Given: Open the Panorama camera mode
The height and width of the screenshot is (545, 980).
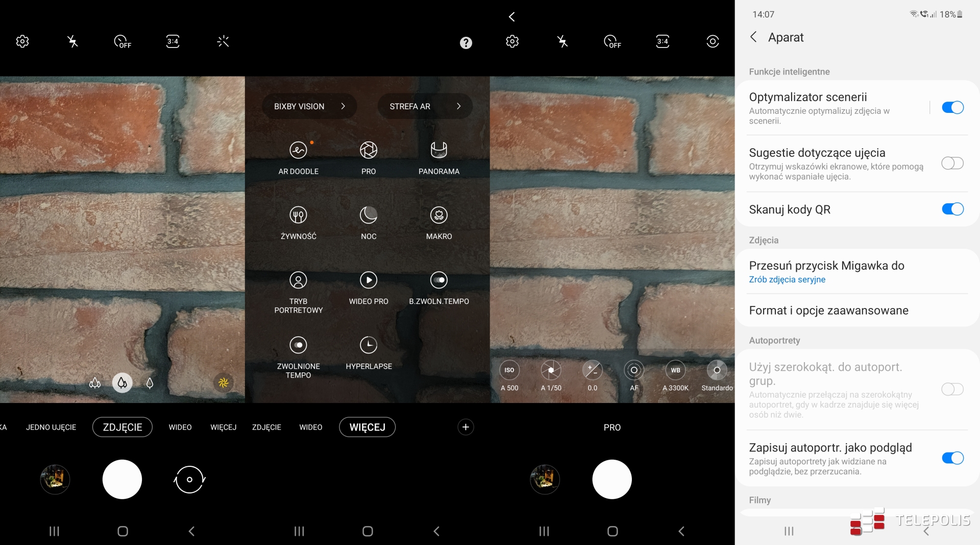Looking at the screenshot, I should pyautogui.click(x=438, y=151).
